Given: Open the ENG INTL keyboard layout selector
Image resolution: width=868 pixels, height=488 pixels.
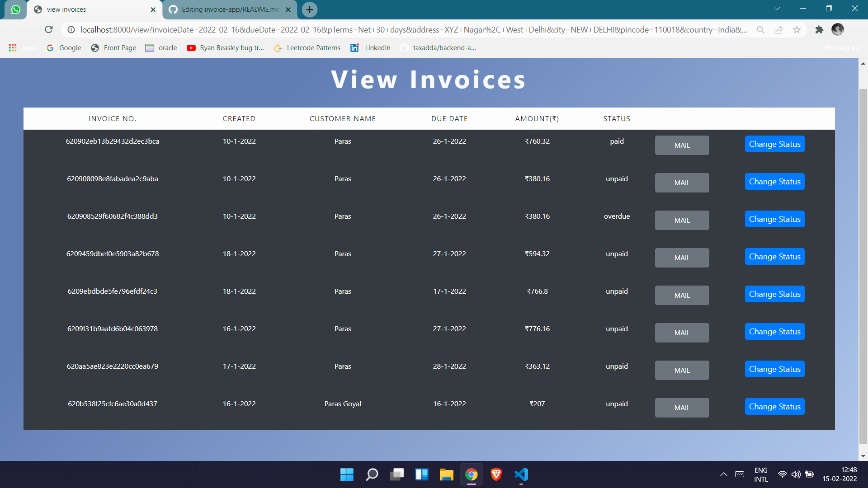Looking at the screenshot, I should [761, 474].
